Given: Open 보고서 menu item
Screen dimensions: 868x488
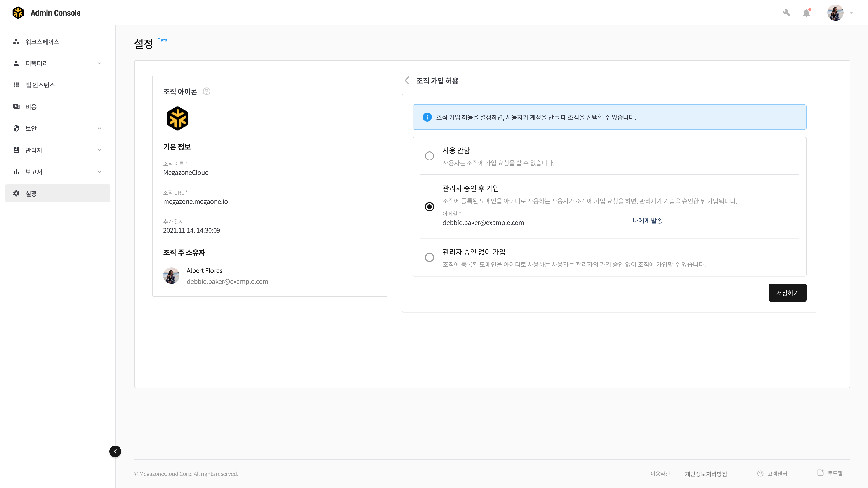Looking at the screenshot, I should 58,172.
